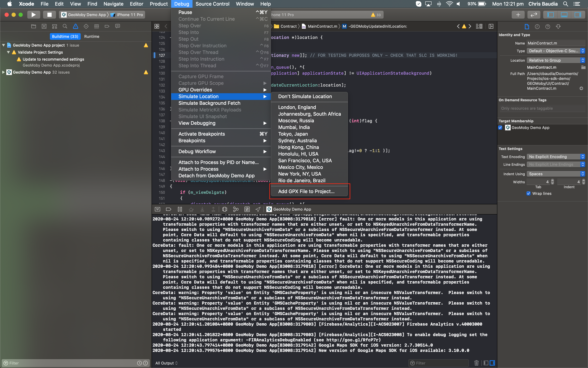Toggle the inspectors panel visibility button

(x=578, y=15)
